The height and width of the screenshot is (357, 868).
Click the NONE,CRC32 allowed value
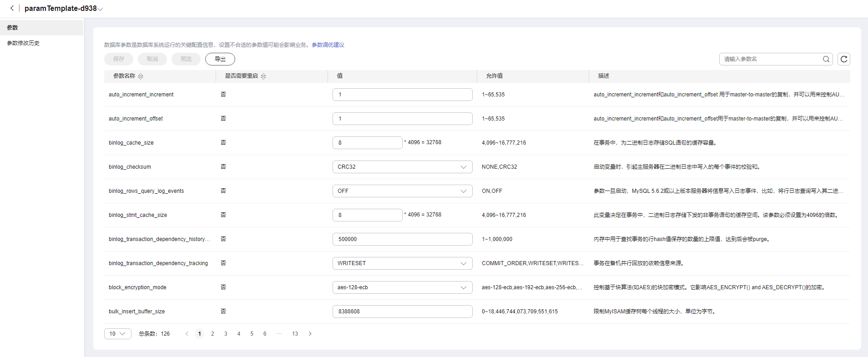click(x=500, y=167)
